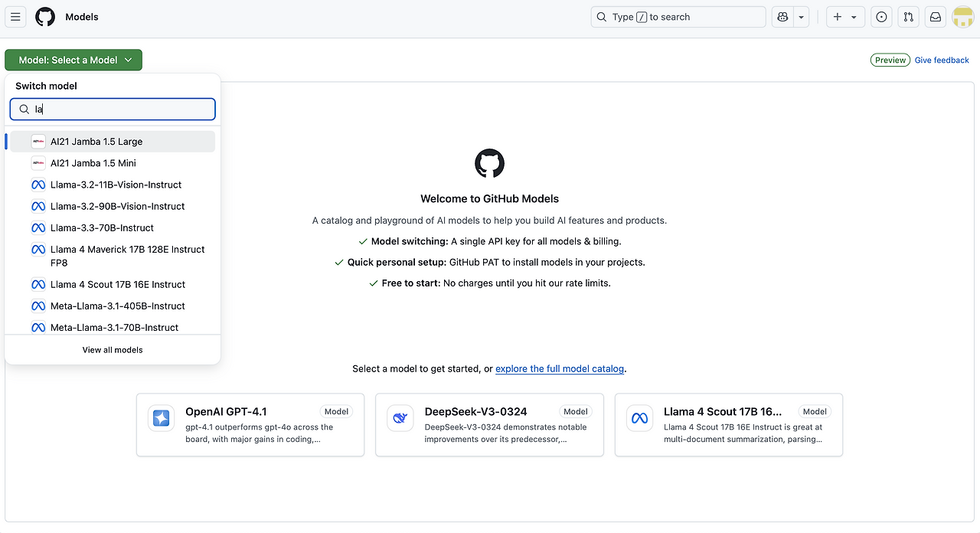Image resolution: width=980 pixels, height=533 pixels.
Task: Click Meta logo beside Llama-3.2-11B-Vision-Instruct
Action: click(x=38, y=185)
